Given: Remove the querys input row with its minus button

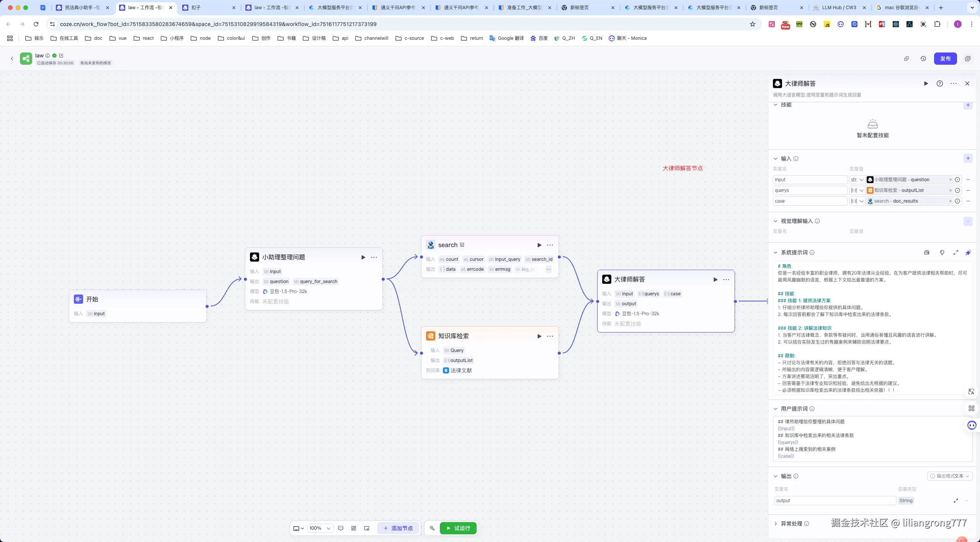Looking at the screenshot, I should click(x=968, y=190).
